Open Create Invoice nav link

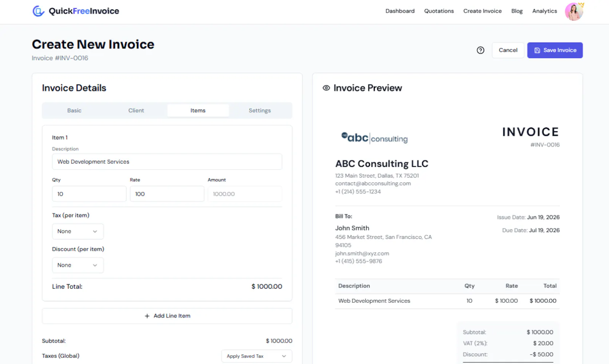(x=482, y=11)
